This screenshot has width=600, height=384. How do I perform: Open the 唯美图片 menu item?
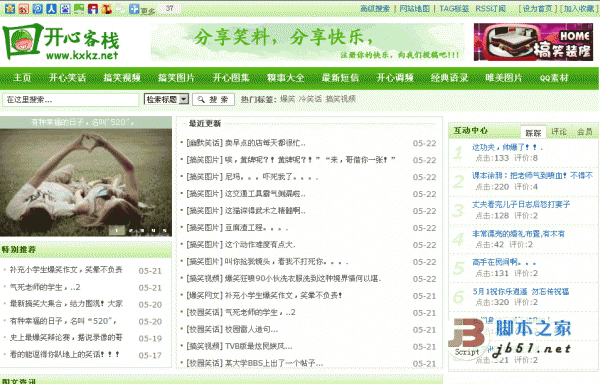pyautogui.click(x=504, y=78)
